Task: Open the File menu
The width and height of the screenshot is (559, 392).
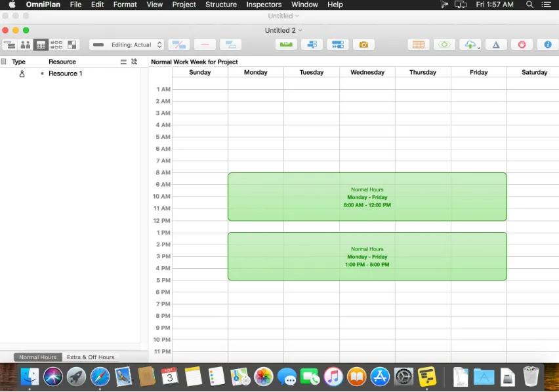Action: coord(75,5)
